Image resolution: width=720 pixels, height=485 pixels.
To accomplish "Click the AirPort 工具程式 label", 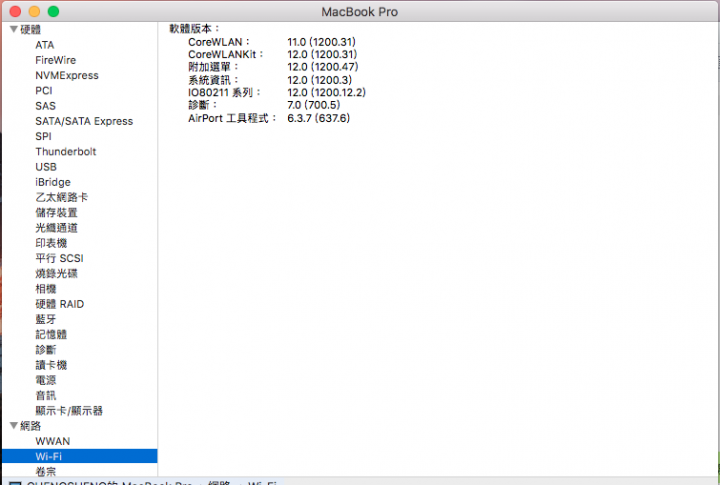I will pyautogui.click(x=232, y=118).
